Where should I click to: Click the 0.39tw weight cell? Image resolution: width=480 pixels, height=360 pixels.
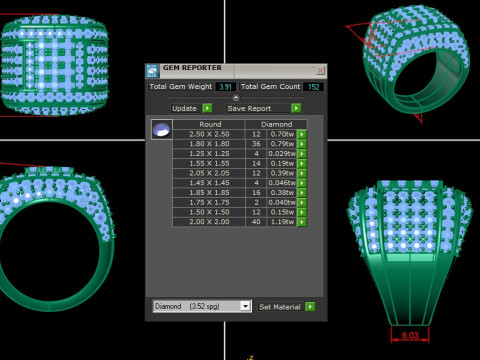tap(282, 173)
